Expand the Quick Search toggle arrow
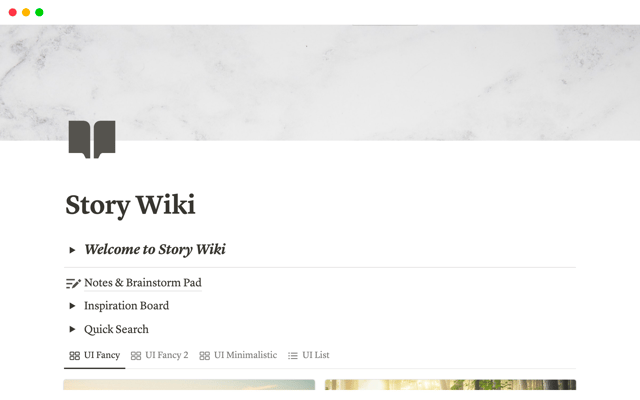 72,329
